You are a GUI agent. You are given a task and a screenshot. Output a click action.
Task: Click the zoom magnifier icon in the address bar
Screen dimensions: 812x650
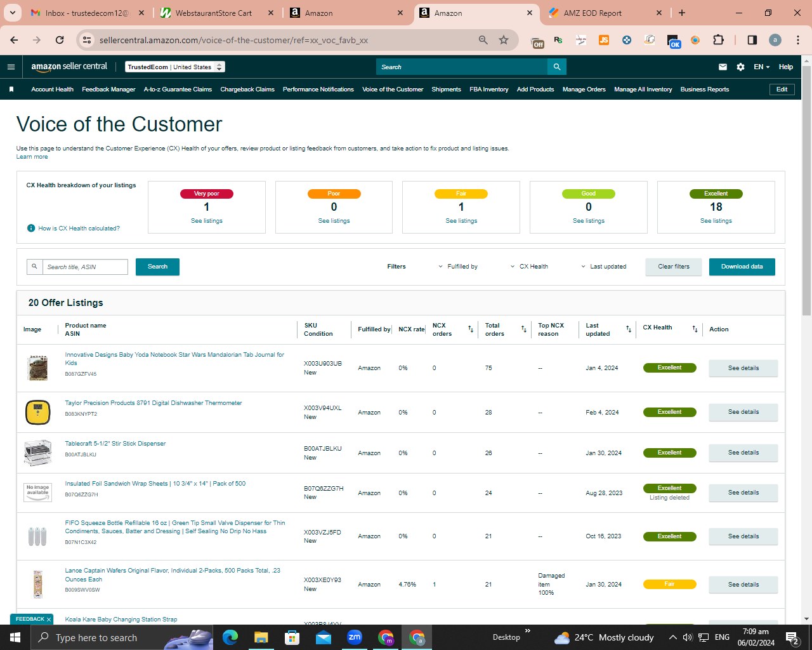483,40
